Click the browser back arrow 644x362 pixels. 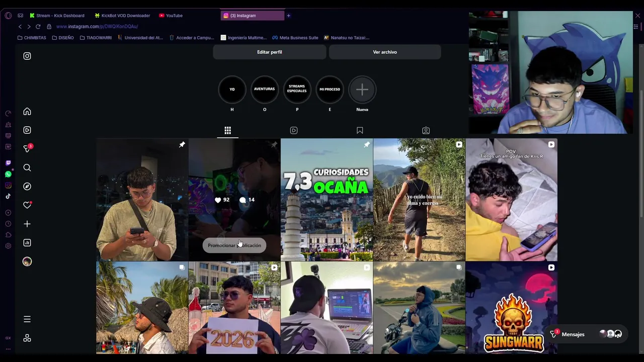(20, 26)
